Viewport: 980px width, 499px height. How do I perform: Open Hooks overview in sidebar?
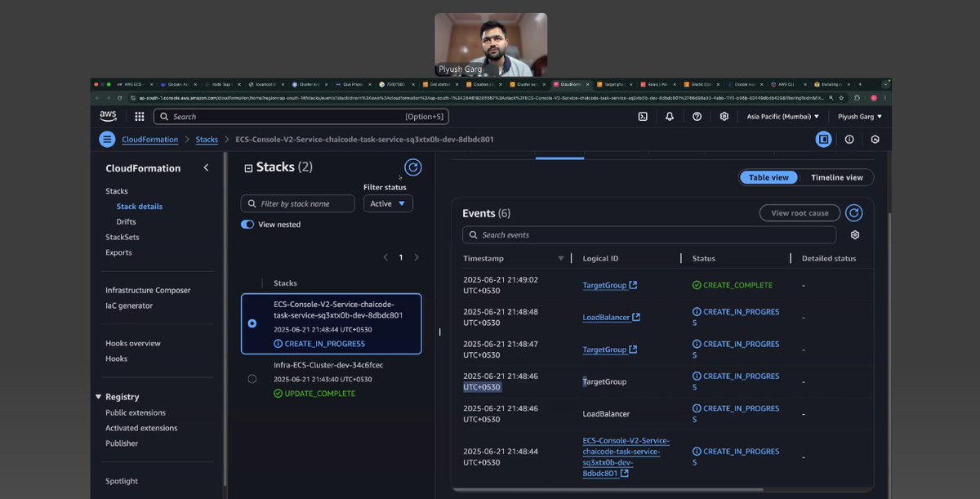pos(133,344)
